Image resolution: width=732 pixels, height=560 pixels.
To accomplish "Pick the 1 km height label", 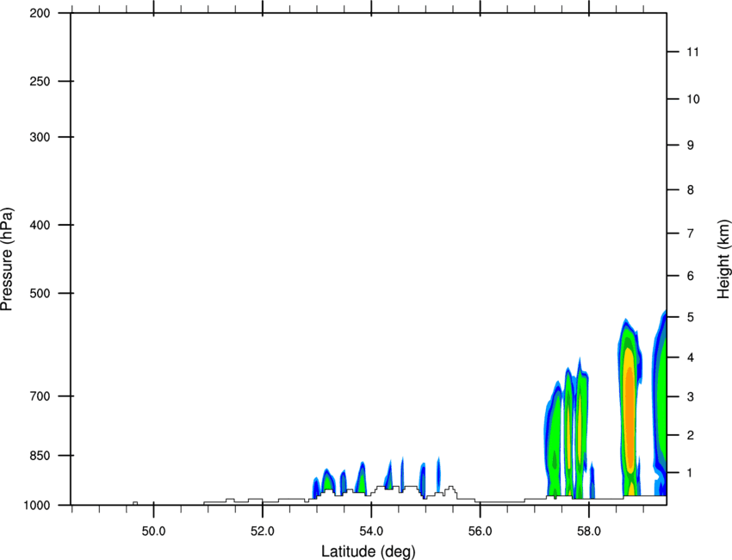I will [x=691, y=473].
